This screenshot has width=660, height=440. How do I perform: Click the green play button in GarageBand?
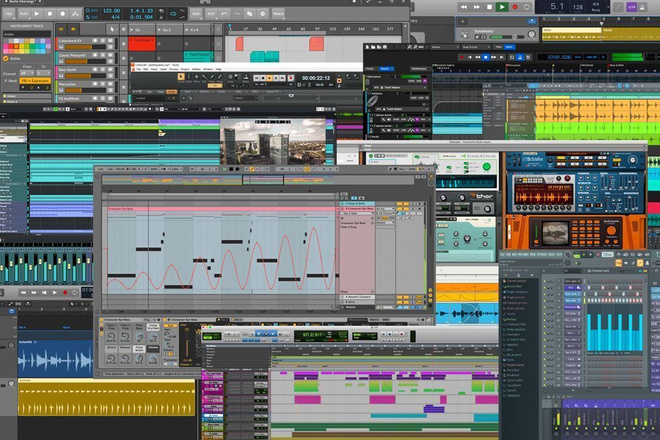502,7
